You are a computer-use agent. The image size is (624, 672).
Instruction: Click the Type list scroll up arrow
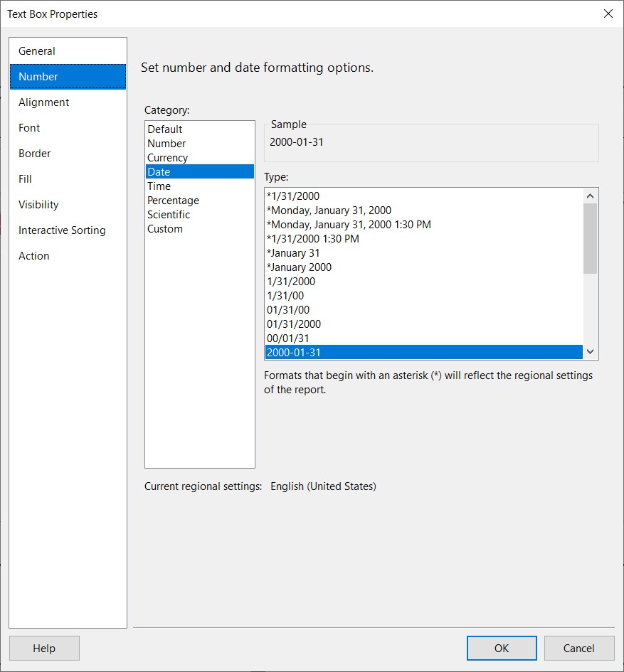tap(590, 196)
